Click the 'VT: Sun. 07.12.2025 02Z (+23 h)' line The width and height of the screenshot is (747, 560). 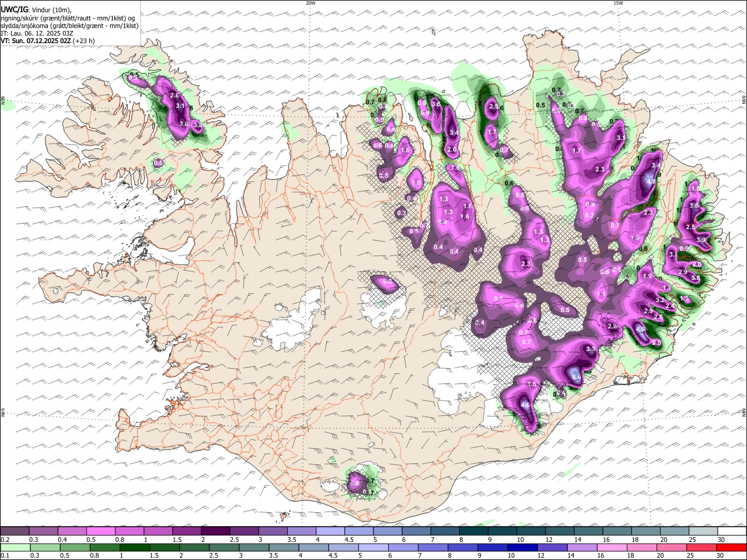tap(48, 41)
